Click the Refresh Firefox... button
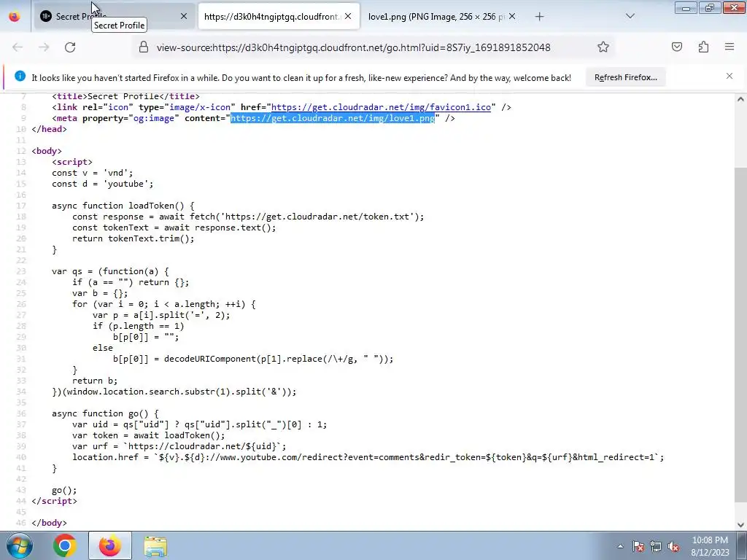 [625, 77]
